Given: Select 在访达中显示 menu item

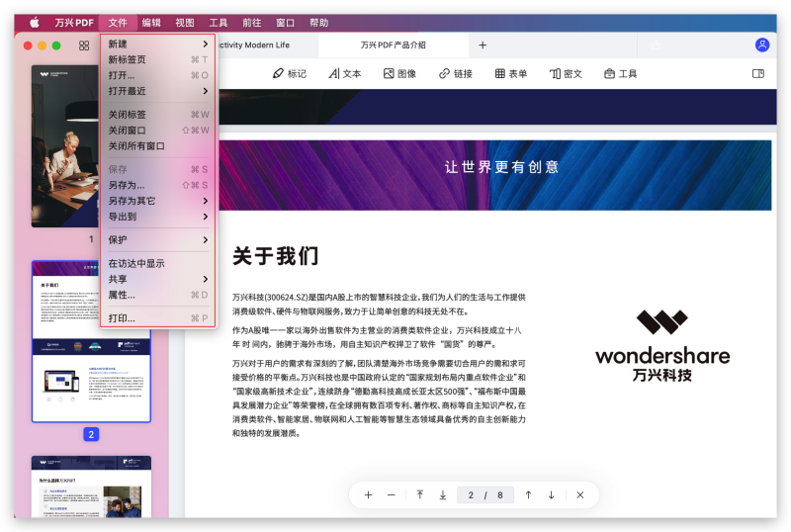Looking at the screenshot, I should tap(158, 263).
